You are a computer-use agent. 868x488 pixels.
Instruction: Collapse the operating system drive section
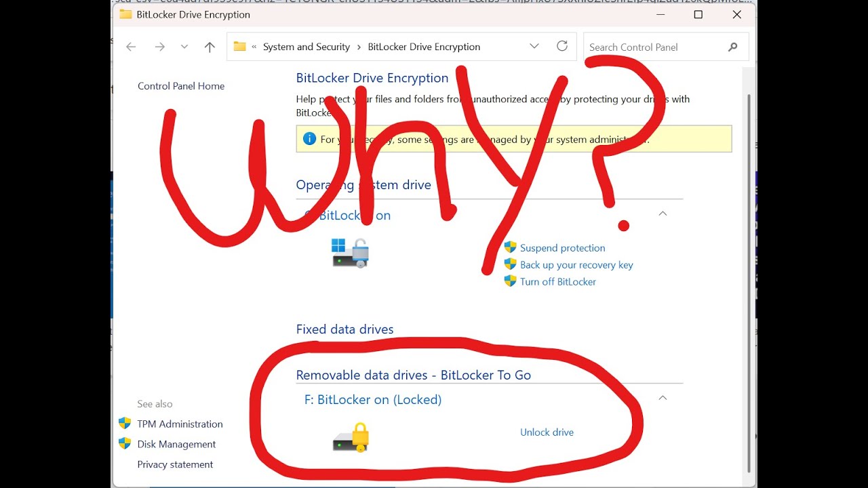coord(663,213)
